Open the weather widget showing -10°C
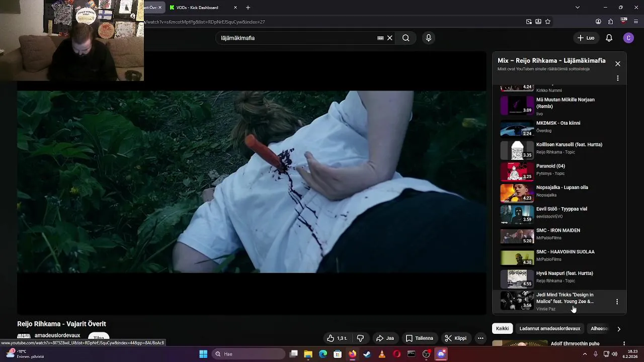This screenshot has width=644, height=362. (24, 354)
